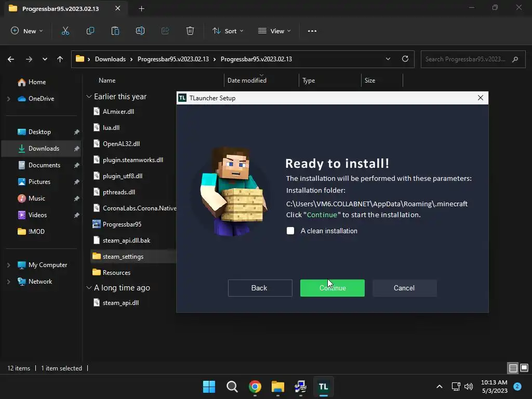The image size is (532, 399).
Task: Select Pictures in navigation pane
Action: coord(41,182)
